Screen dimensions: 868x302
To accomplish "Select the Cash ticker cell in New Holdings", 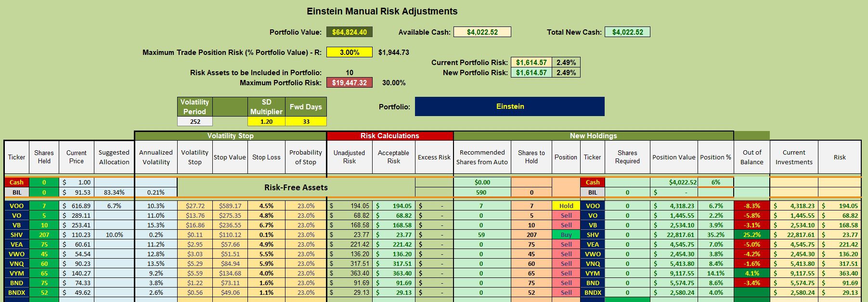I will pos(593,182).
